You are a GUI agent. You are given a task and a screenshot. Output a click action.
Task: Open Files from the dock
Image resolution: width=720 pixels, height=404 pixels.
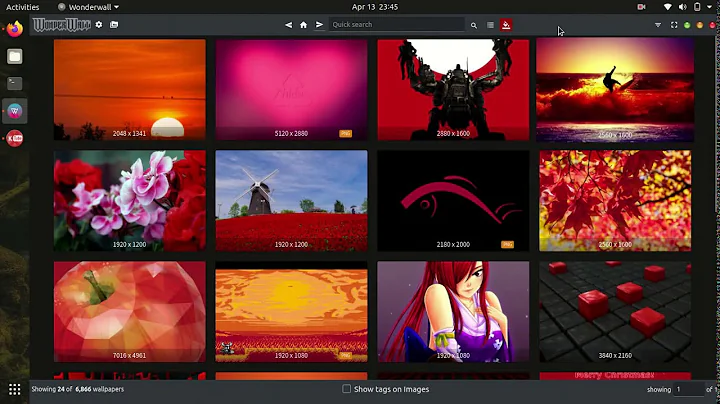15,56
